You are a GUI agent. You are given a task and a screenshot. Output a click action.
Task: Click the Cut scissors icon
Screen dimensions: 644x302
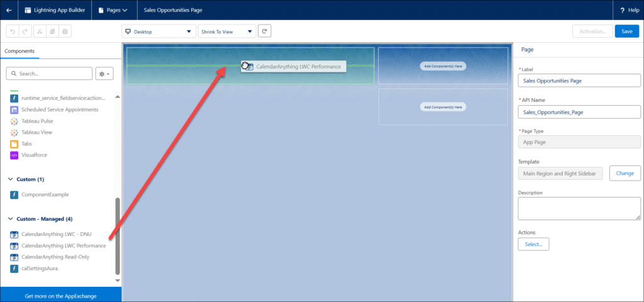pos(40,31)
